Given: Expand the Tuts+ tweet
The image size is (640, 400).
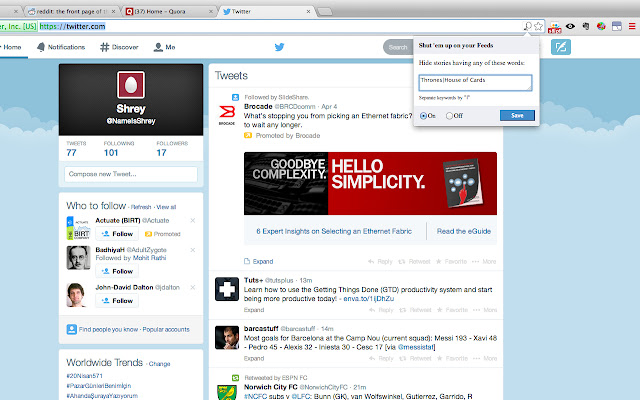Looking at the screenshot, I should click(x=254, y=310).
